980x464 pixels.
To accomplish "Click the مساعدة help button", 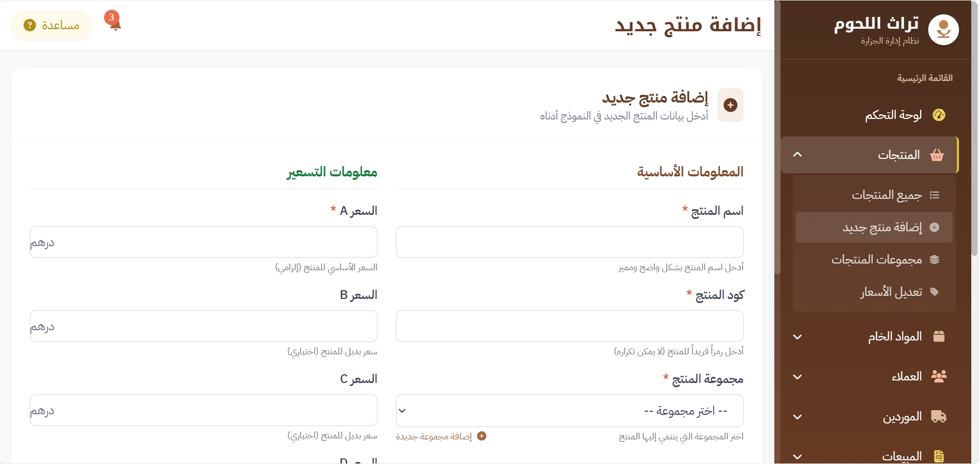I will [51, 25].
